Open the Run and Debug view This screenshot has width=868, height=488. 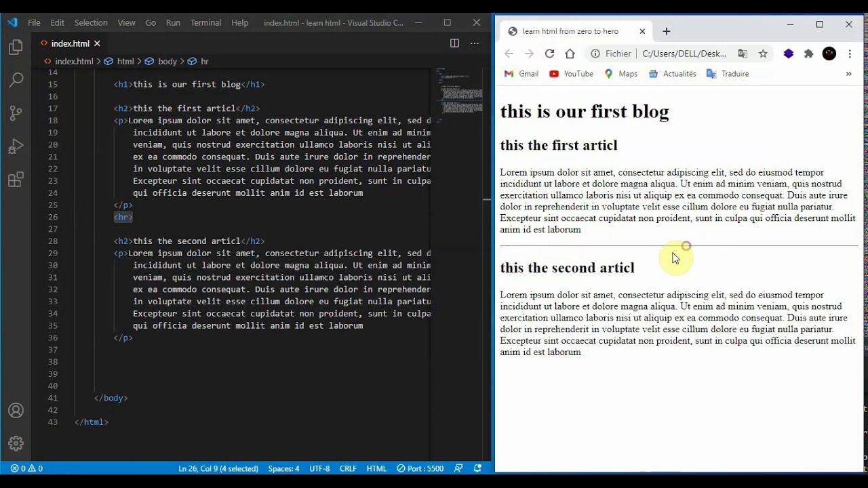coord(16,146)
